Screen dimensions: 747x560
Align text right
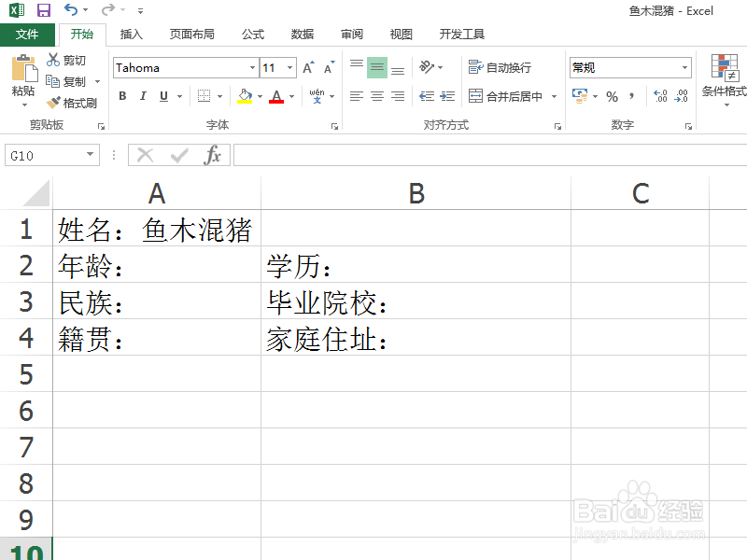pyautogui.click(x=398, y=96)
